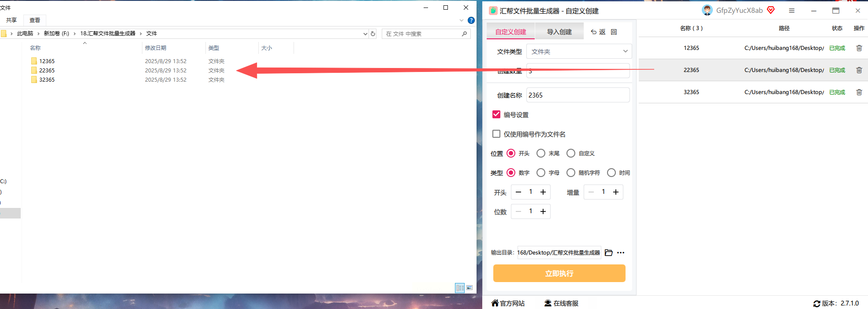Open the hamburger menu icon
The image size is (868, 309).
coord(792,11)
